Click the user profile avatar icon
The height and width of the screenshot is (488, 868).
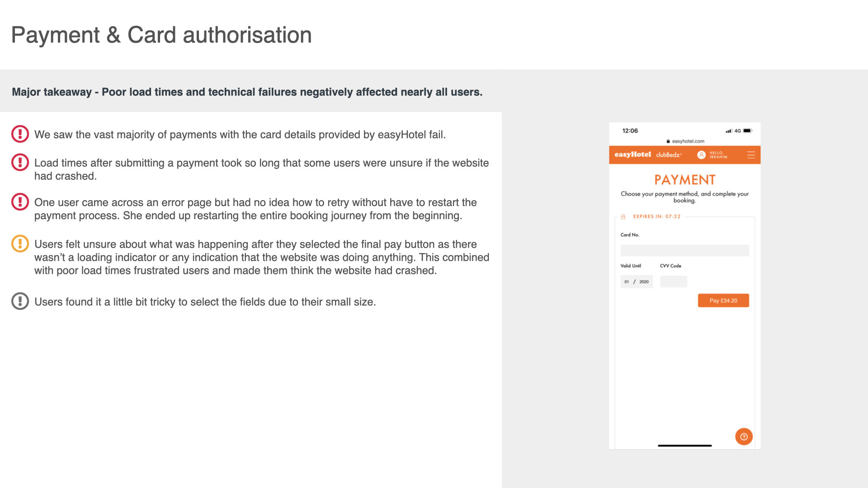coord(701,155)
